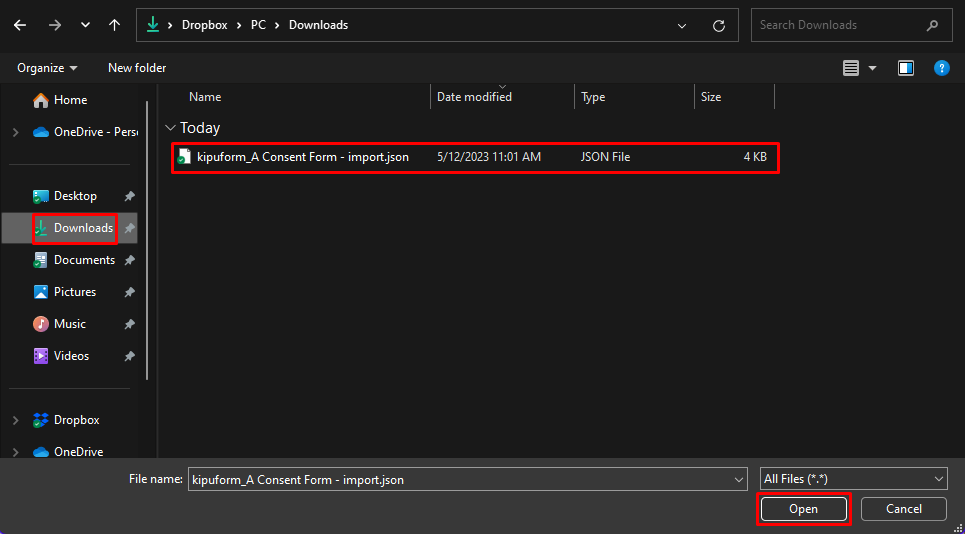Click the Up one level arrow
The width and height of the screenshot is (965, 534).
115,25
